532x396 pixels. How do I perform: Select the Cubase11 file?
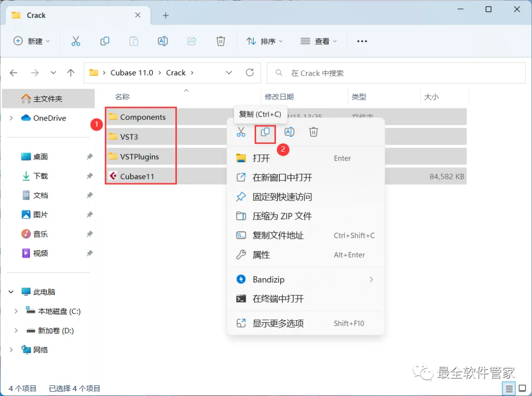132,176
